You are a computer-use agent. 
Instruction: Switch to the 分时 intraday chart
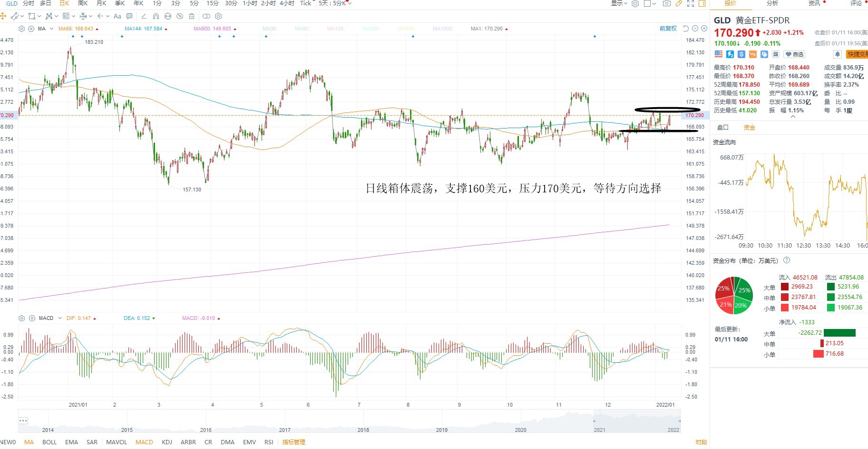coord(29,3)
